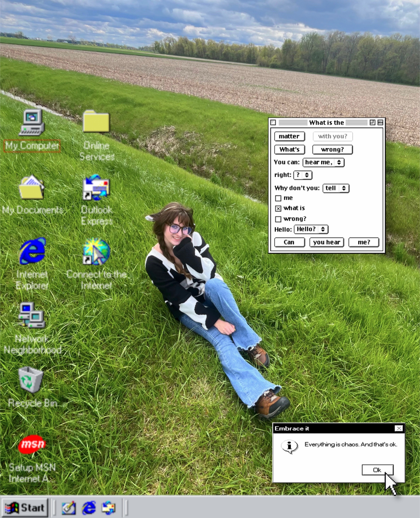Image resolution: width=420 pixels, height=518 pixels.
Task: Click the "you hear" button
Action: (327, 242)
